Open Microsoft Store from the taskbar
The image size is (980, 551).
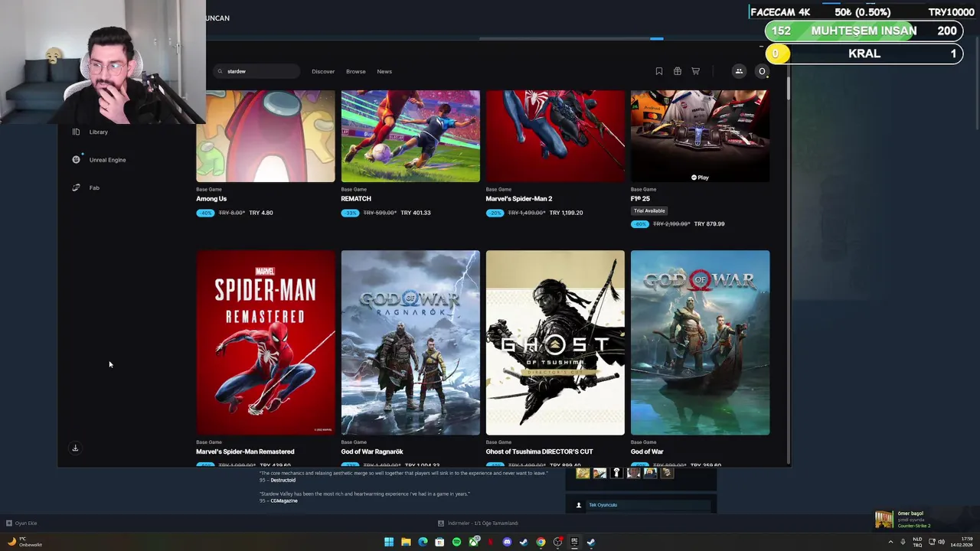pyautogui.click(x=439, y=542)
